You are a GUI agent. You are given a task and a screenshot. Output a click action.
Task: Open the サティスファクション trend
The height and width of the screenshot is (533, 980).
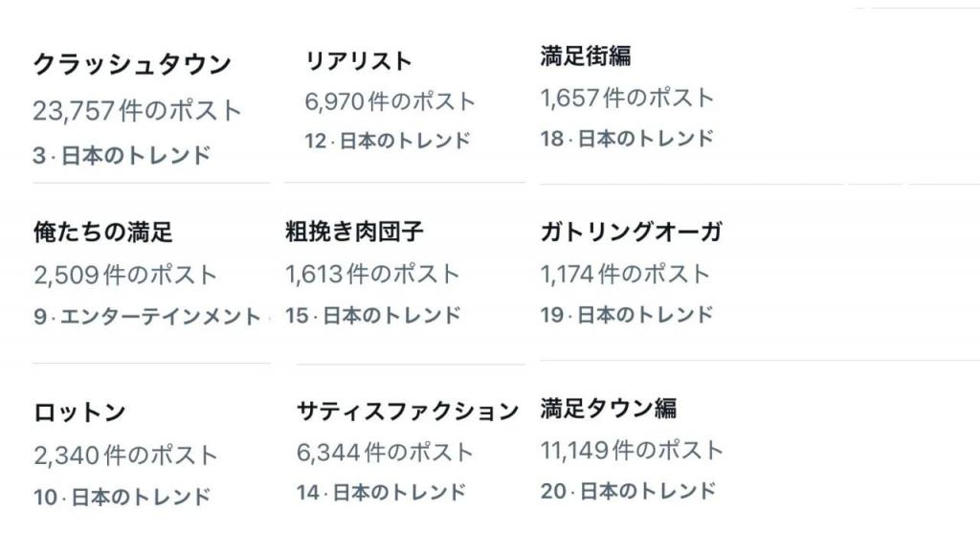pyautogui.click(x=408, y=411)
